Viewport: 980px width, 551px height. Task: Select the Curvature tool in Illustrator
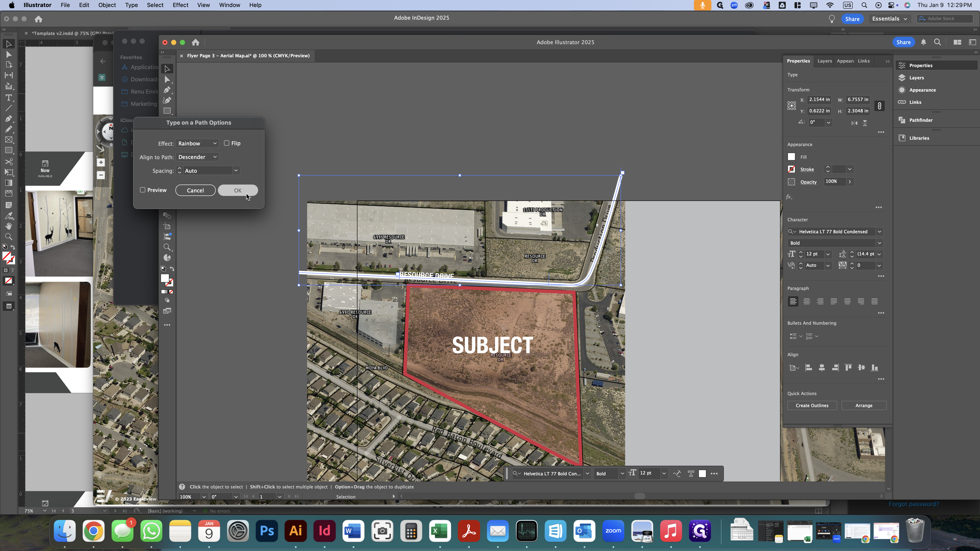coord(167,100)
